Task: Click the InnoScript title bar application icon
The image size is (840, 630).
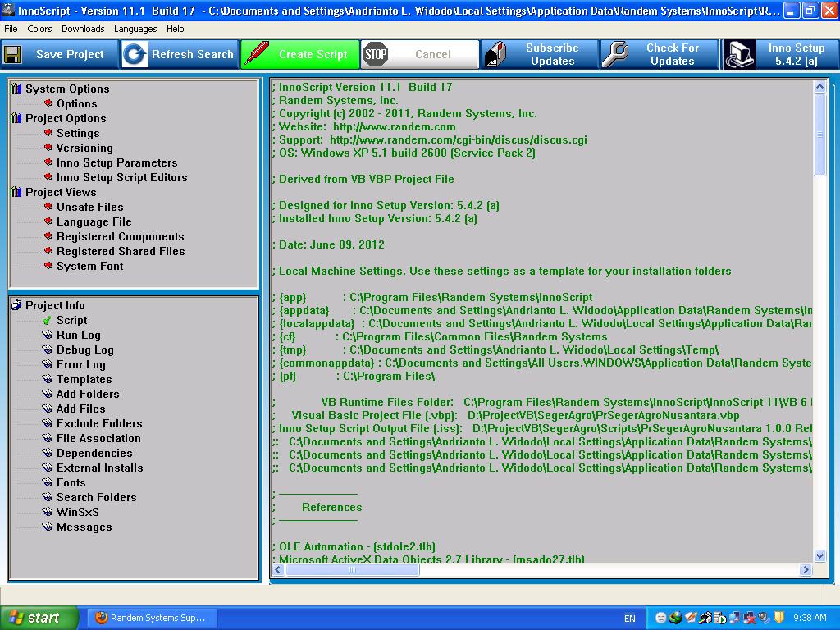Action: pos(8,10)
